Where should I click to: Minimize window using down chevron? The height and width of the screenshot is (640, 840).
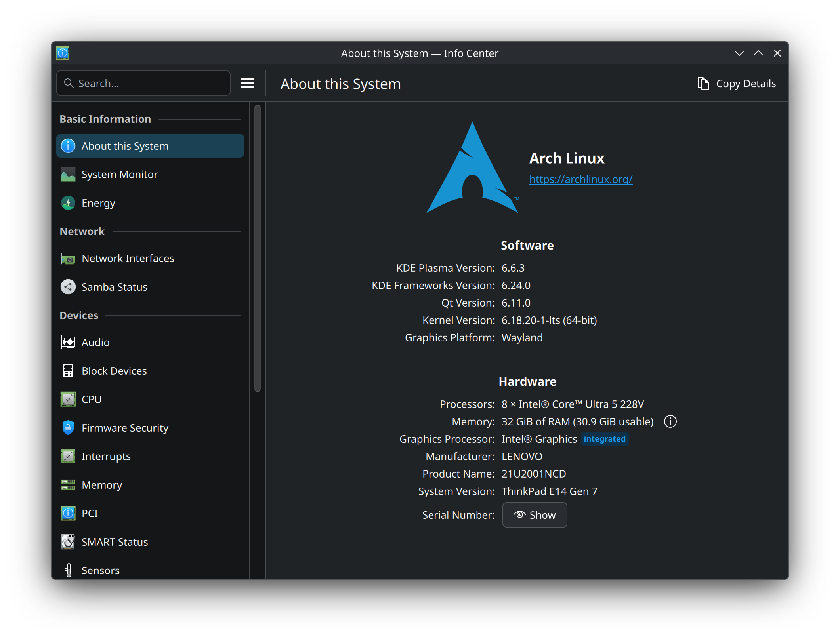[x=739, y=53]
